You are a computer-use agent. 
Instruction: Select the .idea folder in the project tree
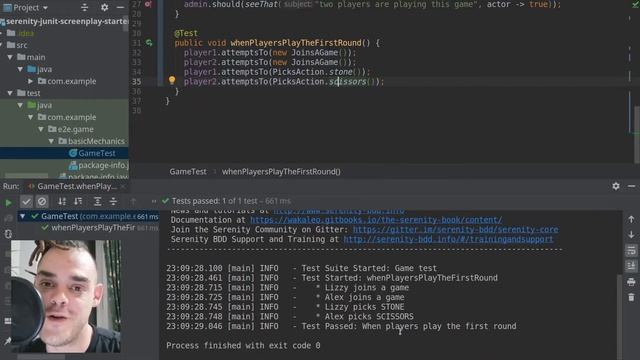(x=25, y=33)
